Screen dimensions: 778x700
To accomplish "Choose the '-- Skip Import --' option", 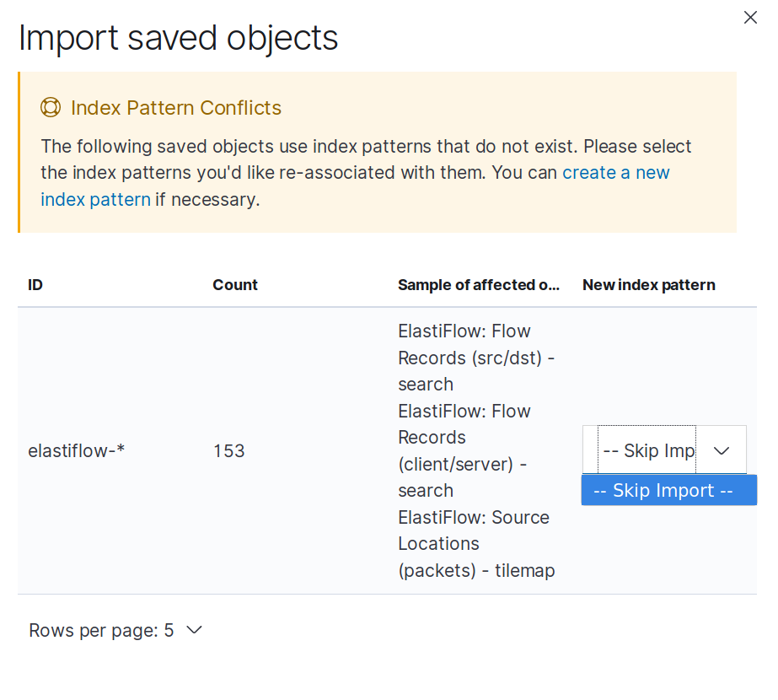I will pos(668,490).
